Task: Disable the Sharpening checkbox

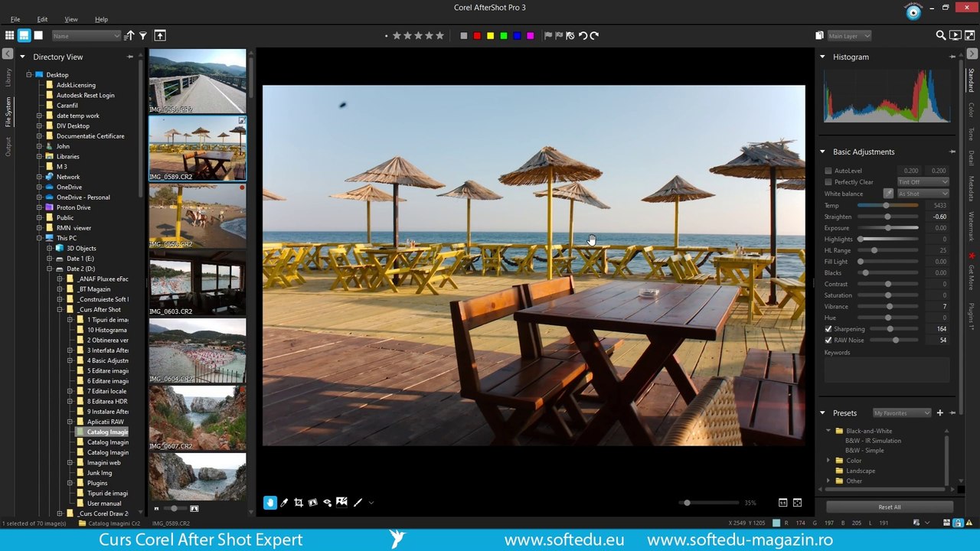Action: [828, 329]
